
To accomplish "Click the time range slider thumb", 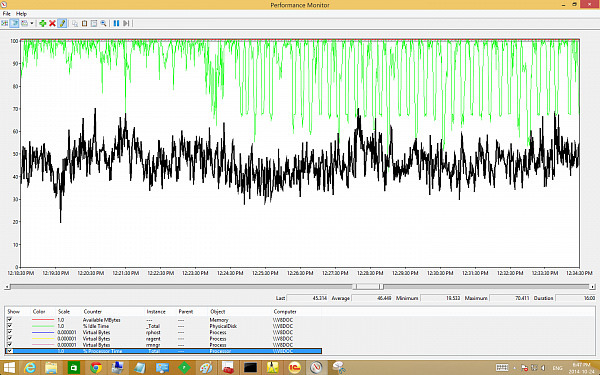I will (368, 286).
